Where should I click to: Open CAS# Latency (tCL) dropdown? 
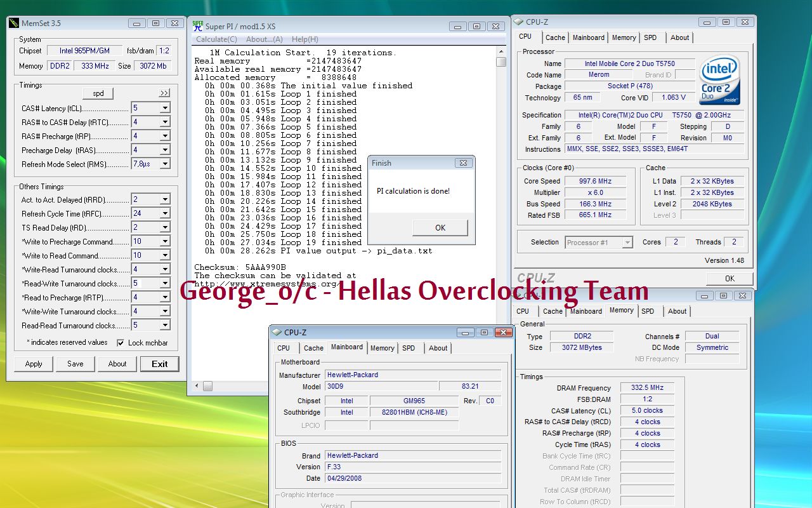165,108
